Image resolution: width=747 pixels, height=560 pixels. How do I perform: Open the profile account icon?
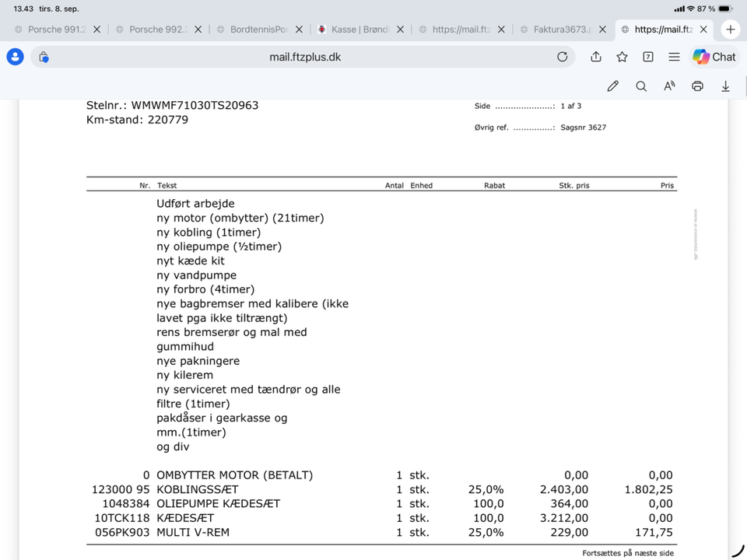[x=16, y=57]
